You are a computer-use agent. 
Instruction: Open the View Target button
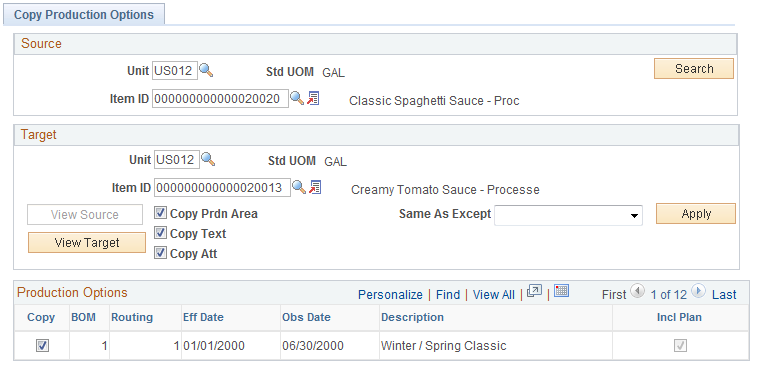[x=87, y=243]
